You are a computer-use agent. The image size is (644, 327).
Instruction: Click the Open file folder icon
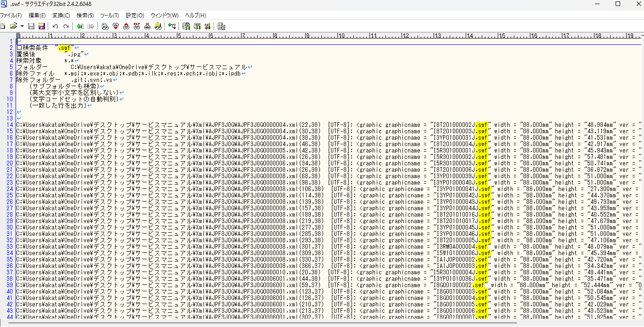[14, 26]
